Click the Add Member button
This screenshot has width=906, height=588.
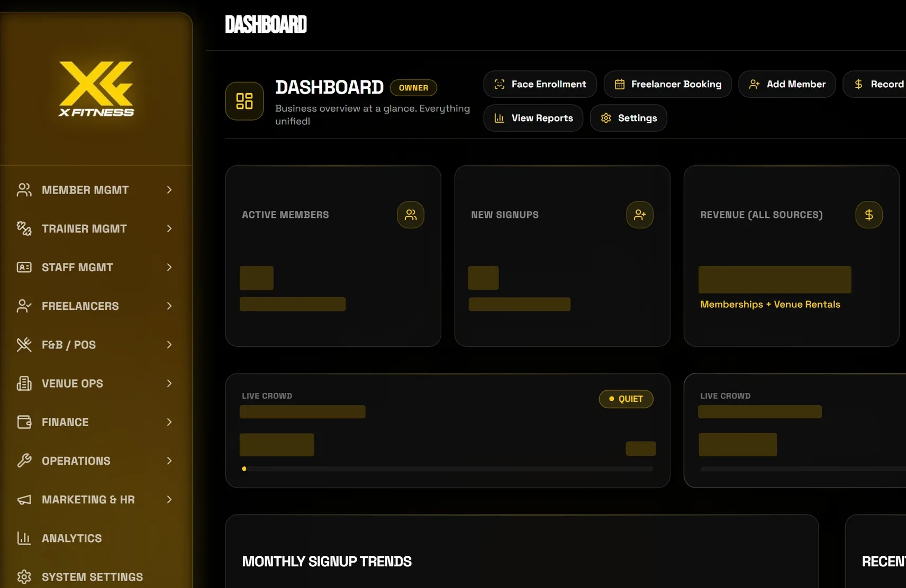tap(787, 84)
